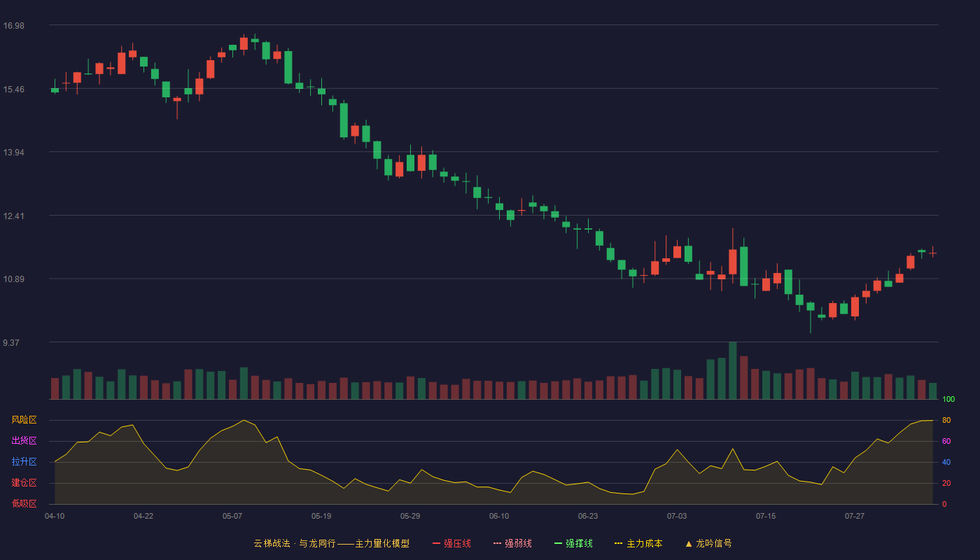Click the 04-10 date label
The width and height of the screenshot is (980, 560).
[x=55, y=516]
